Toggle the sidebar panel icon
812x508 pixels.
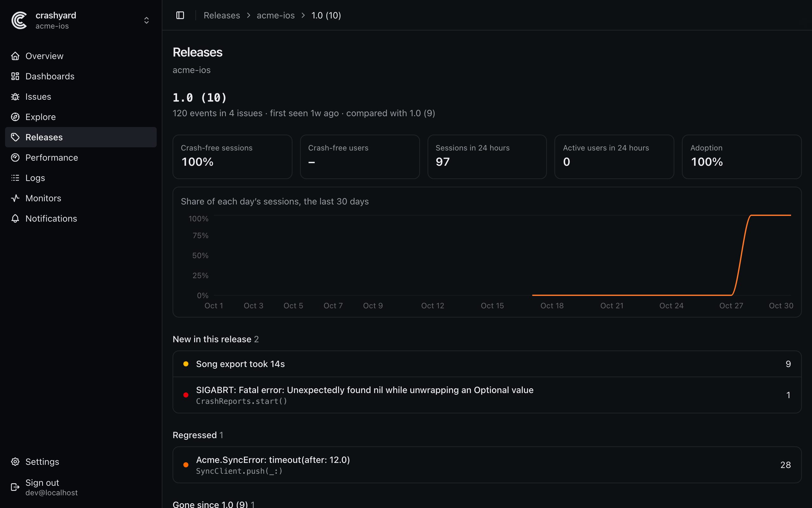tap(180, 15)
